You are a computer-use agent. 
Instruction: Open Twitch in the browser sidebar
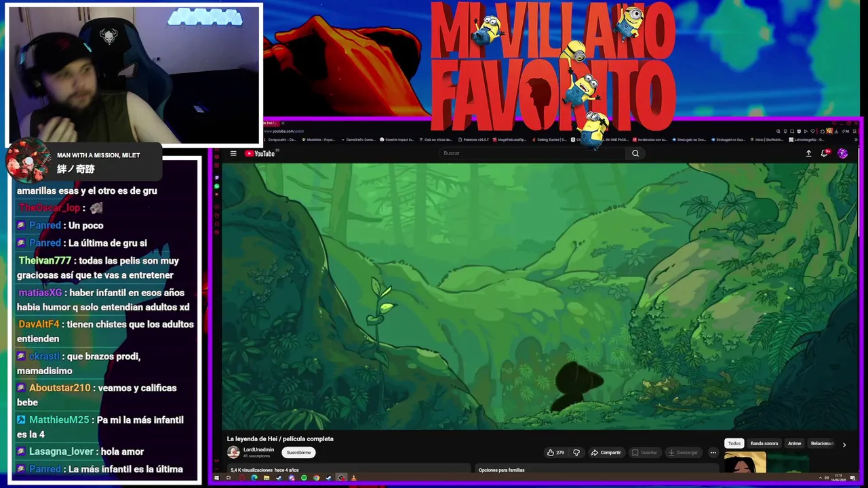pos(217,178)
